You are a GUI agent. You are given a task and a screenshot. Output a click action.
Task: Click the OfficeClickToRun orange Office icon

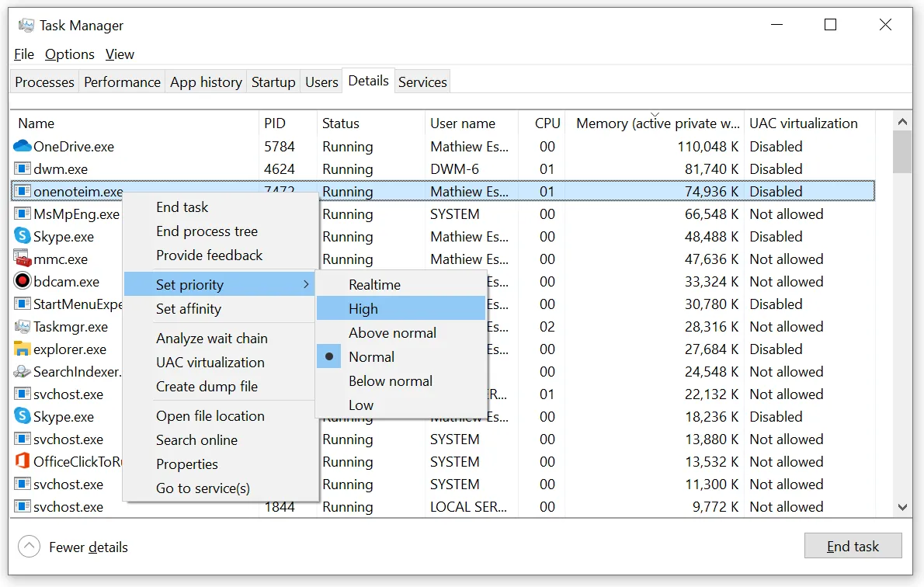23,461
